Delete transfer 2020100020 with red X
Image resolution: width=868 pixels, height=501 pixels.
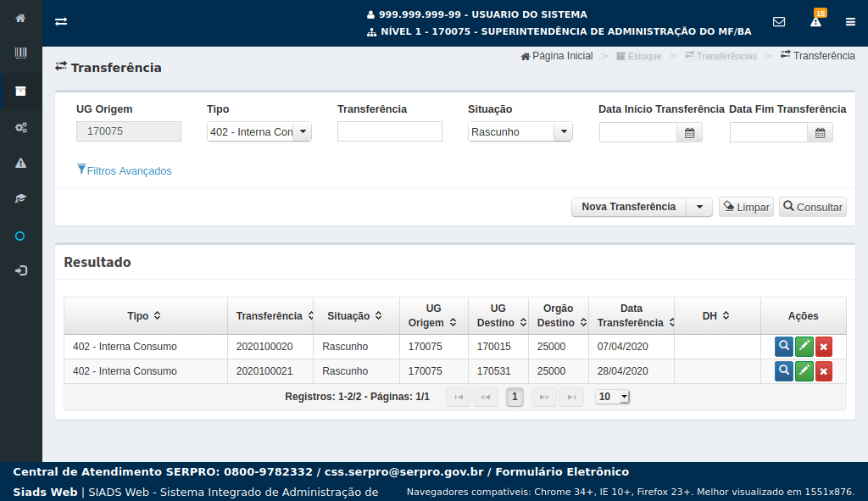[824, 347]
